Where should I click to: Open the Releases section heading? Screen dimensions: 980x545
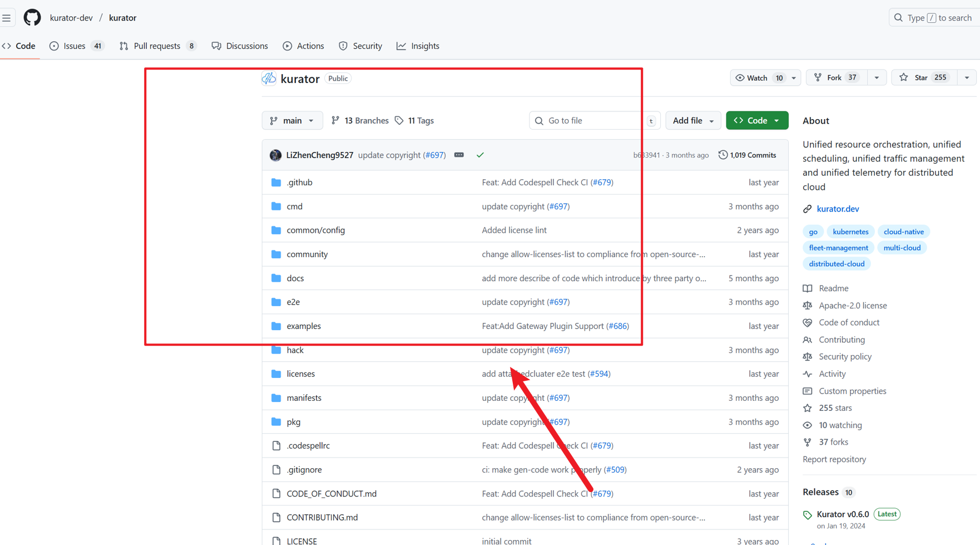tap(820, 492)
